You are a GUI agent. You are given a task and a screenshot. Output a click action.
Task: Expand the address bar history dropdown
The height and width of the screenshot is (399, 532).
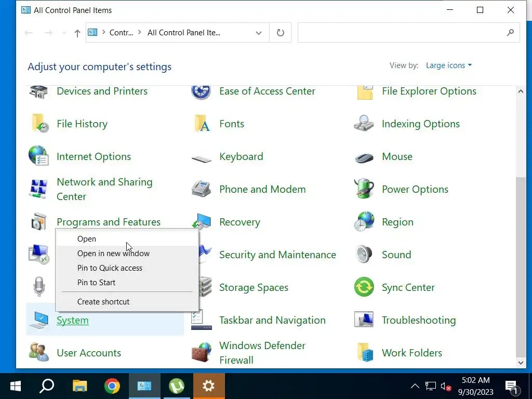[259, 33]
